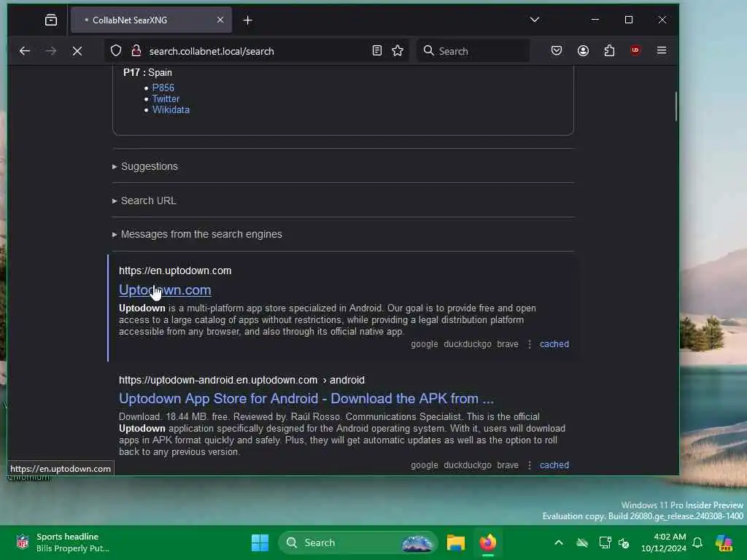Click the OneDrive cloud tray icon

(x=582, y=542)
